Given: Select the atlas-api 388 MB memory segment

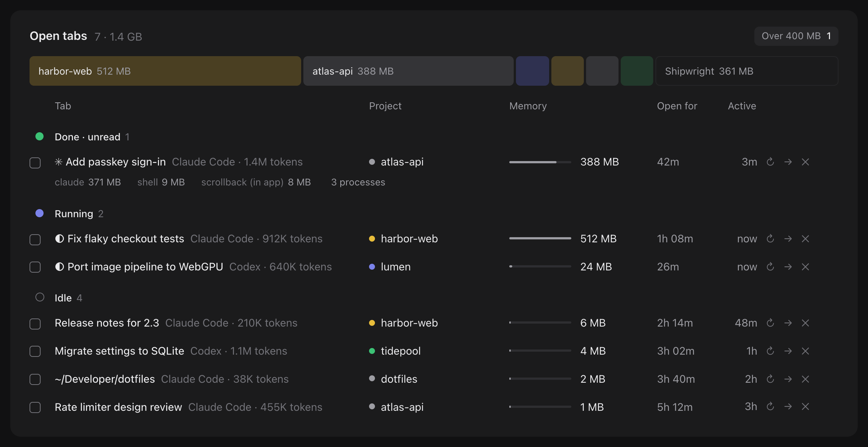Looking at the screenshot, I should click(409, 71).
